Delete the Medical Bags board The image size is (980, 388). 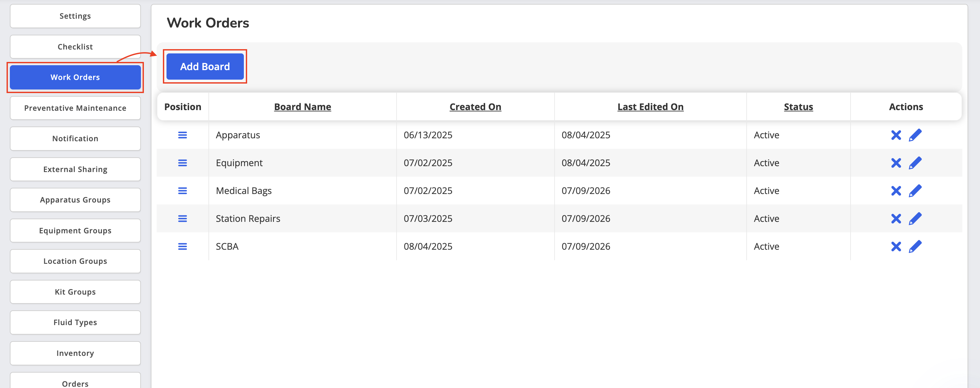click(x=896, y=191)
